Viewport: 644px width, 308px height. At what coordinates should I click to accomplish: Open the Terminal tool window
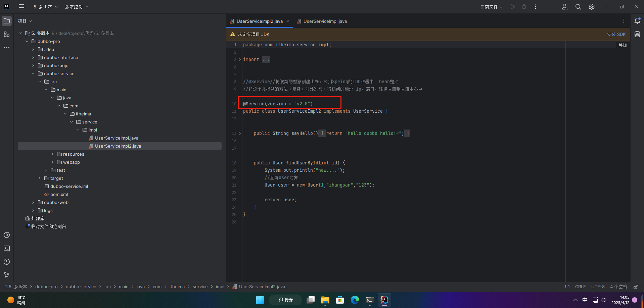7,248
